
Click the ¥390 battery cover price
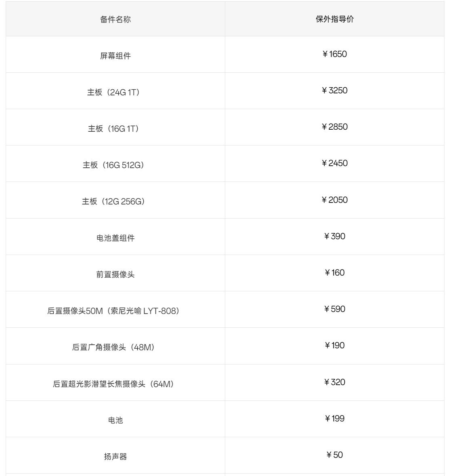pyautogui.click(x=334, y=236)
